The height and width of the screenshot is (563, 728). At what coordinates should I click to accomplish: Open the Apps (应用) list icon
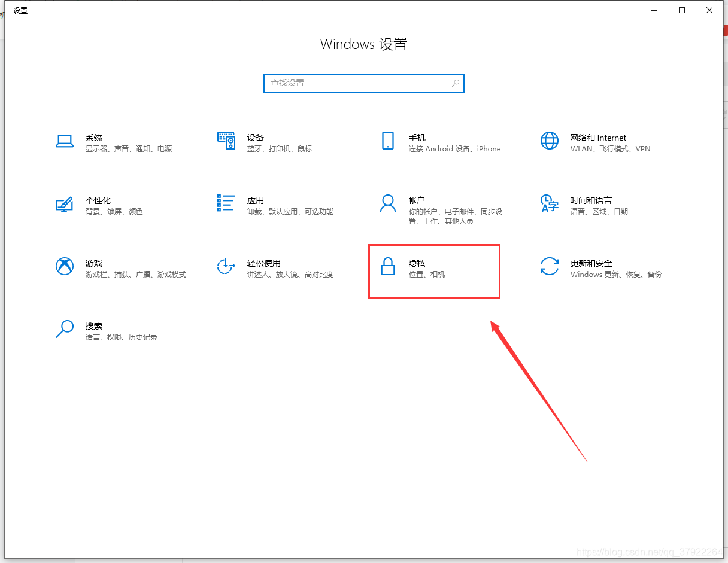tap(226, 203)
